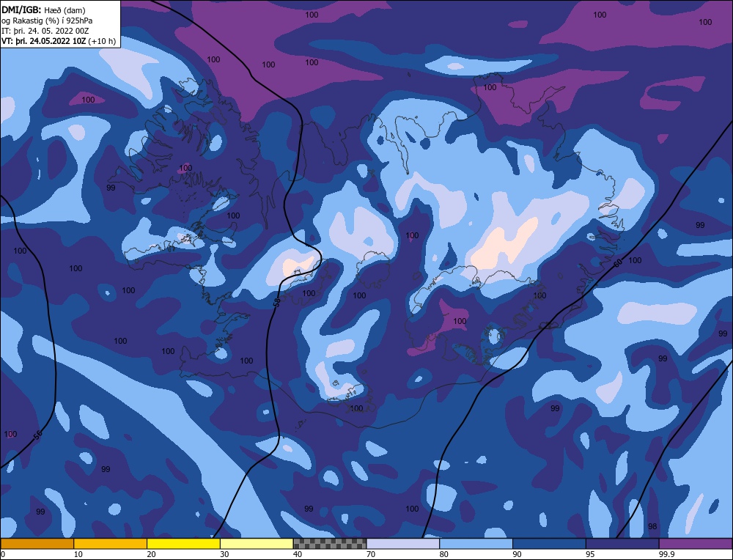
Task: Click the orange 10–20 legend swatch
Action: (111, 544)
